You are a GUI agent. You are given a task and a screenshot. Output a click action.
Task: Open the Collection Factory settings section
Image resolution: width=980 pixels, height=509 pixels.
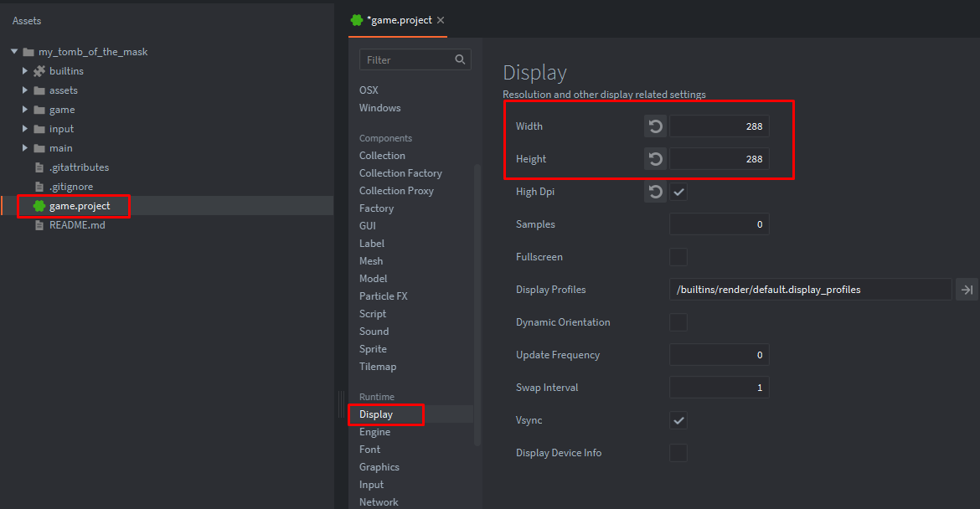pos(400,173)
